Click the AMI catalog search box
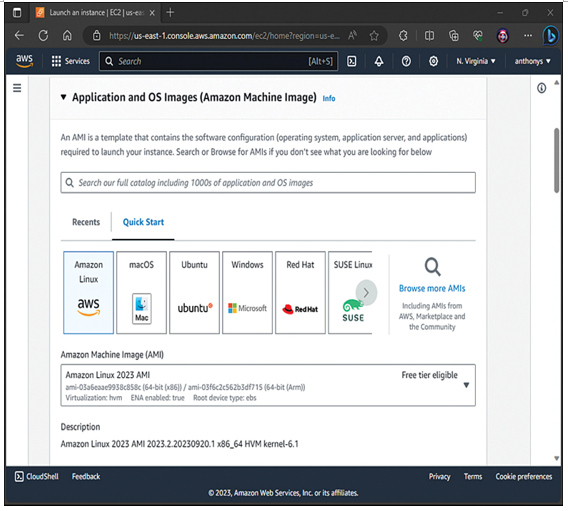 268,183
